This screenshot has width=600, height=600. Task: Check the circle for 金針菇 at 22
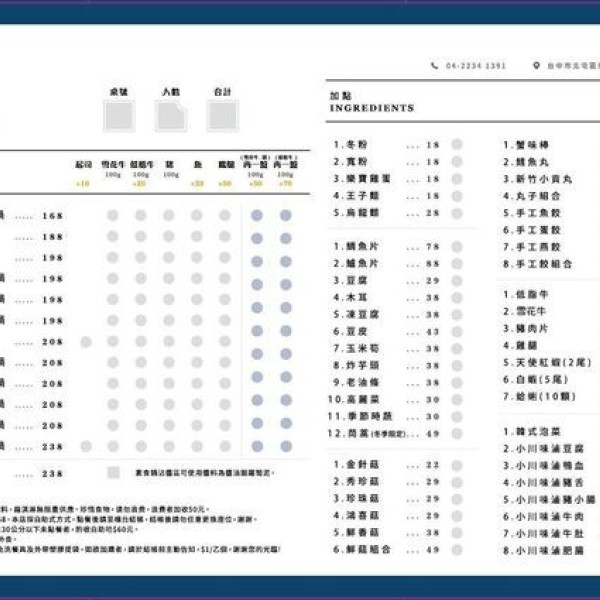(456, 464)
